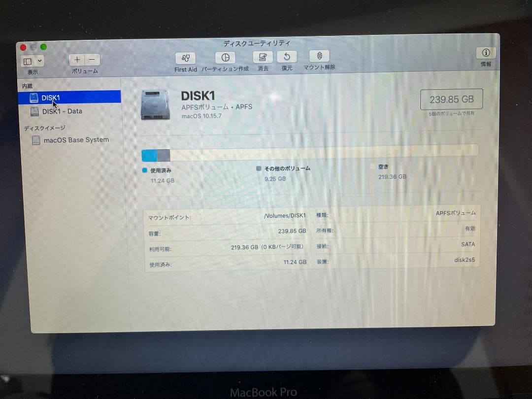Add a volume with the plus icon

[x=77, y=59]
